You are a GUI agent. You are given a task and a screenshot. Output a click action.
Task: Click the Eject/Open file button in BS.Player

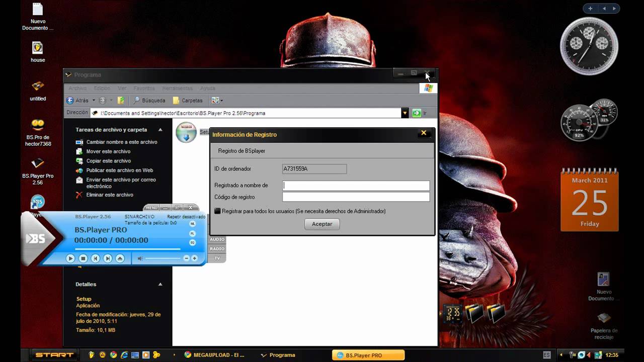pyautogui.click(x=120, y=258)
